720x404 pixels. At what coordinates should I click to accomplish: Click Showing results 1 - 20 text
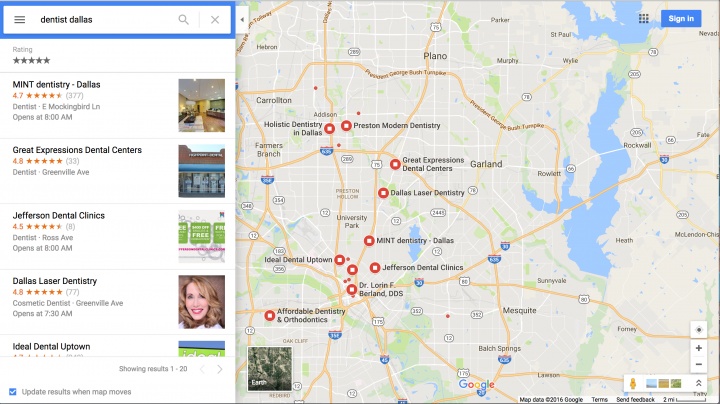point(153,369)
